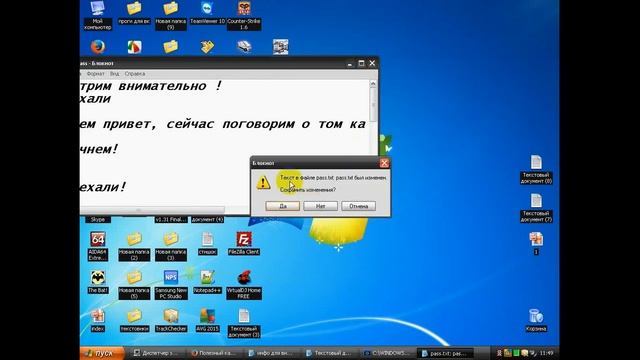Select the FileZilla Client desktop icon
This screenshot has width=640, height=360.
pos(244,243)
